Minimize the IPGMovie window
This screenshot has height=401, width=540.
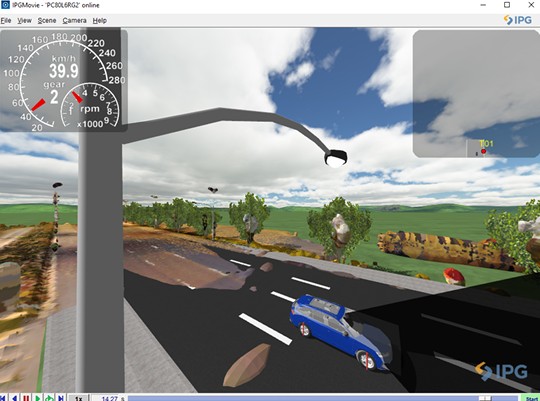pyautogui.click(x=483, y=5)
